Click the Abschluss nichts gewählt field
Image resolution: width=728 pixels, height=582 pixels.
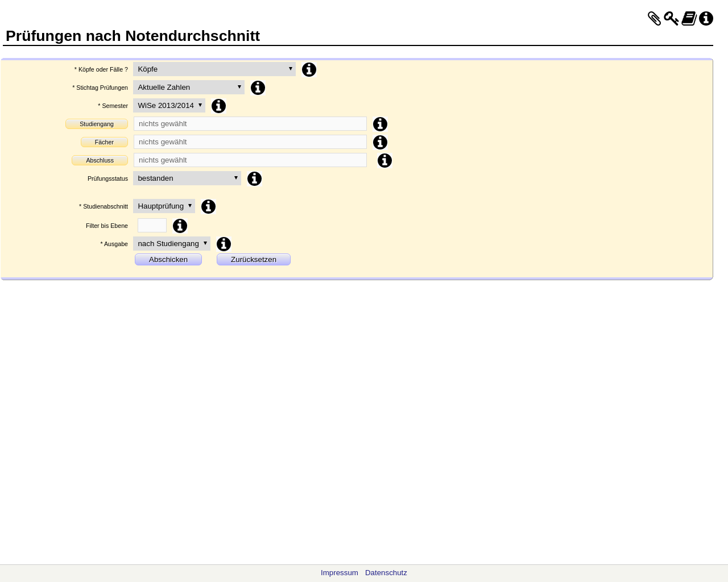point(250,160)
